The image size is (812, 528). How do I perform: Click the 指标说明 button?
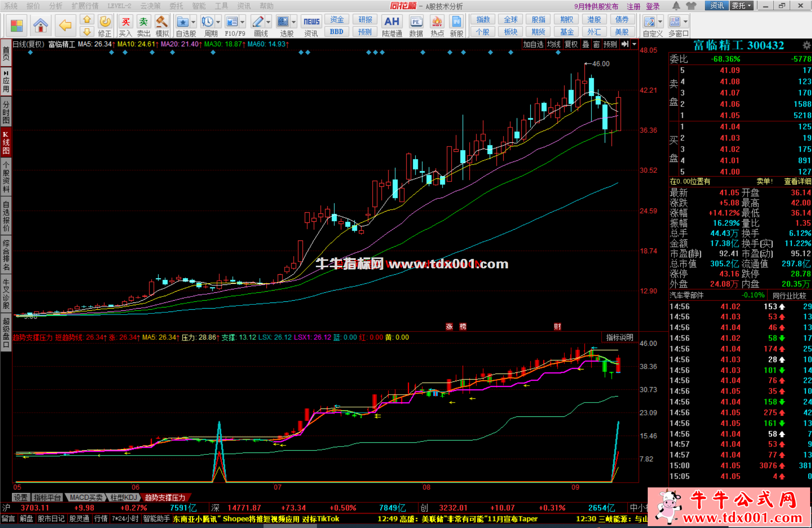tap(620, 337)
